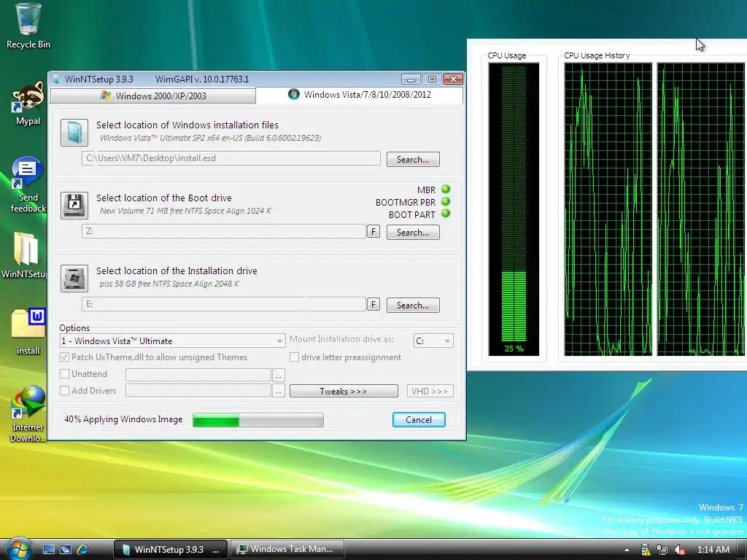Click Search for installation files
Screen dimensions: 747x560
point(413,159)
